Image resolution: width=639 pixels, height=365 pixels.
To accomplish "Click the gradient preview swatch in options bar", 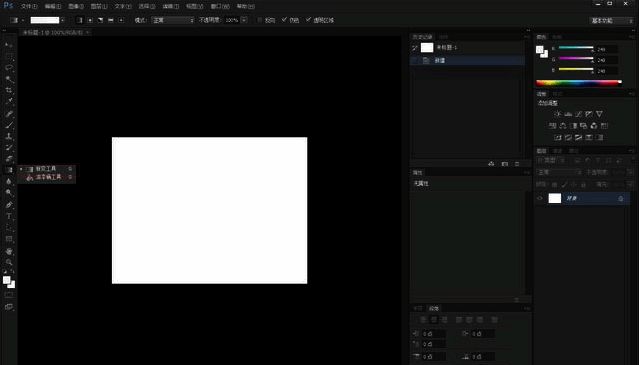I will coord(45,20).
